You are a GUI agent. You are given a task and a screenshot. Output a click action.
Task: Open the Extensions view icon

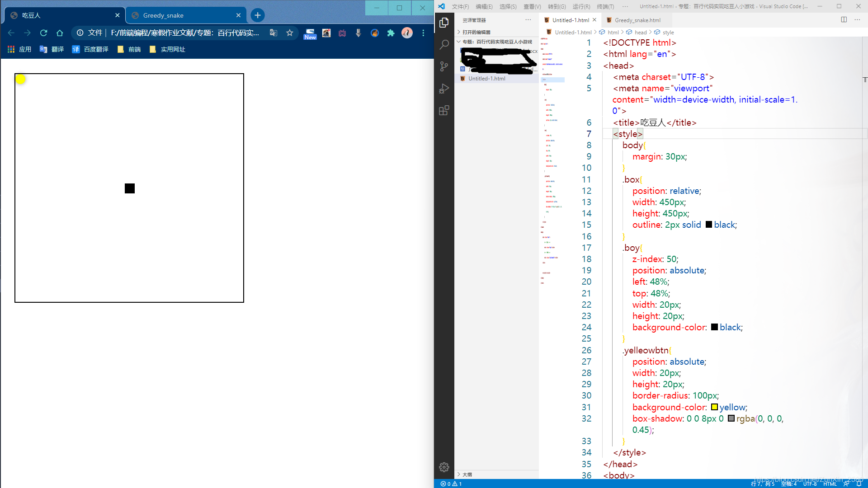444,111
